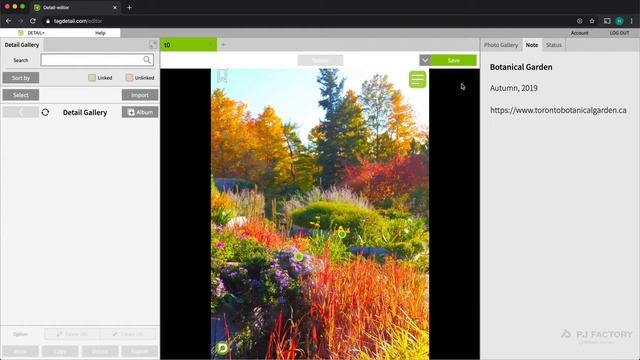The height and width of the screenshot is (360, 640).
Task: Click the bookmark icon on photo
Action: click(x=222, y=76)
